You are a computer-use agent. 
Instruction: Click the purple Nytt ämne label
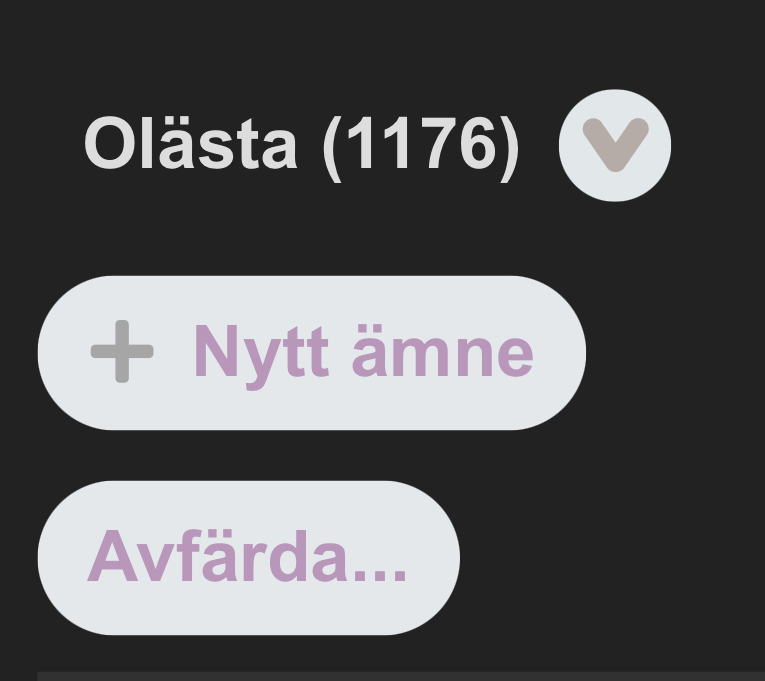[362, 353]
